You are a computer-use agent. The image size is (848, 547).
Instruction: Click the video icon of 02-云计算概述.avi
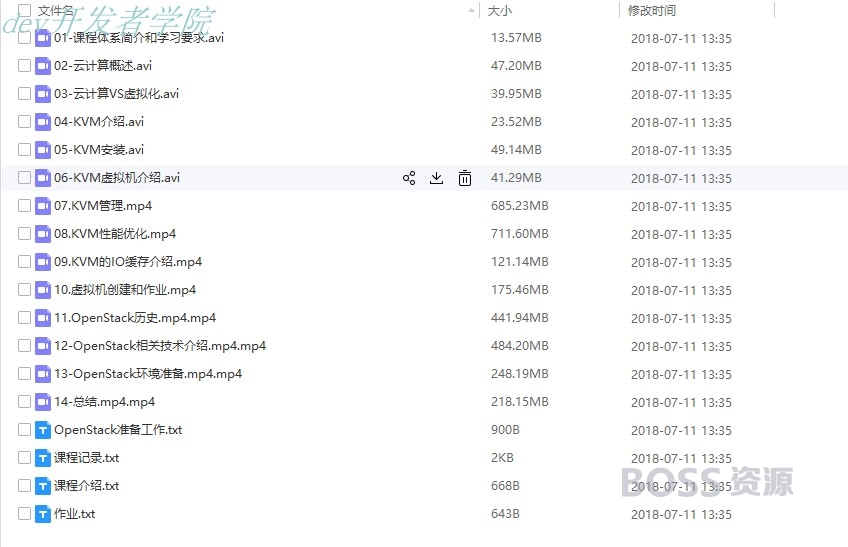pos(43,66)
